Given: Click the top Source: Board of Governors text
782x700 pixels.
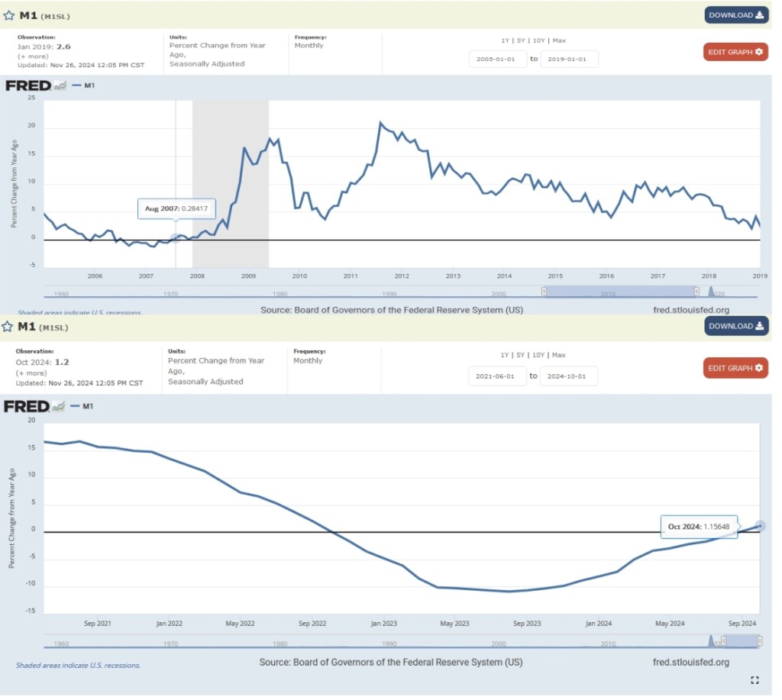Looking at the screenshot, I should point(392,310).
